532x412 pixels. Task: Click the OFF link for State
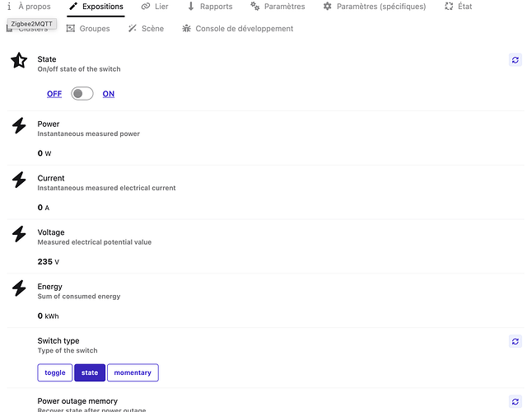(54, 94)
